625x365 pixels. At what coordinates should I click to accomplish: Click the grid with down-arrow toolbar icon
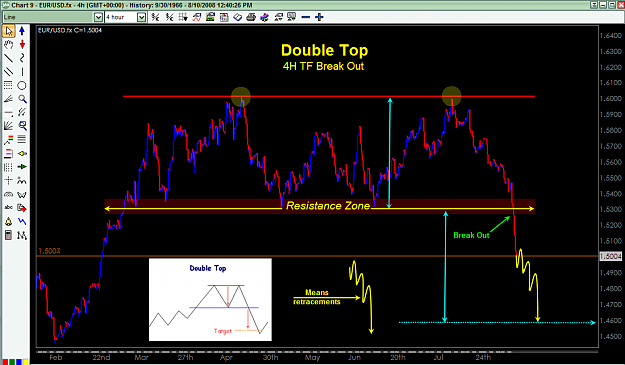point(183,17)
